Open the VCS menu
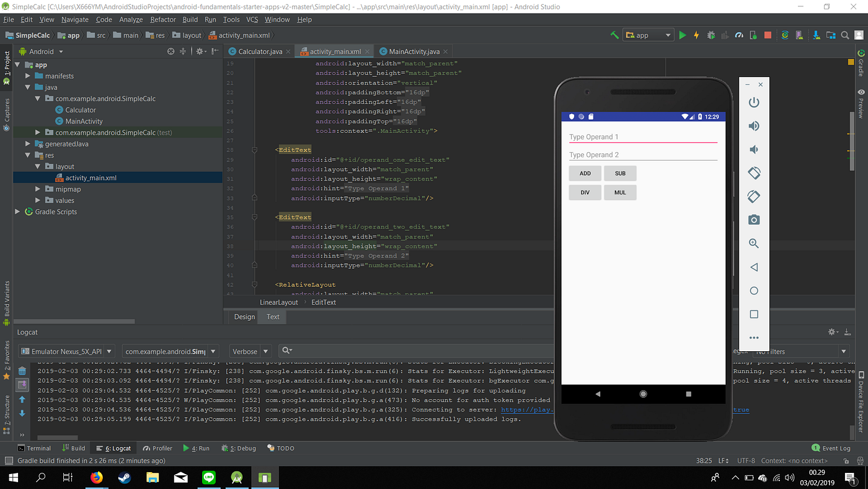The width and height of the screenshot is (868, 489). pos(252,20)
